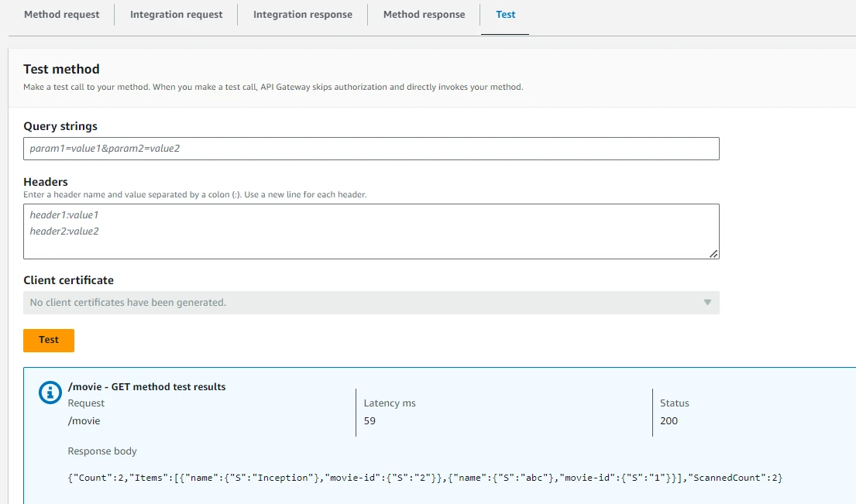Focus the Query strings input field
Image resolution: width=856 pixels, height=504 pixels.
[x=370, y=149]
